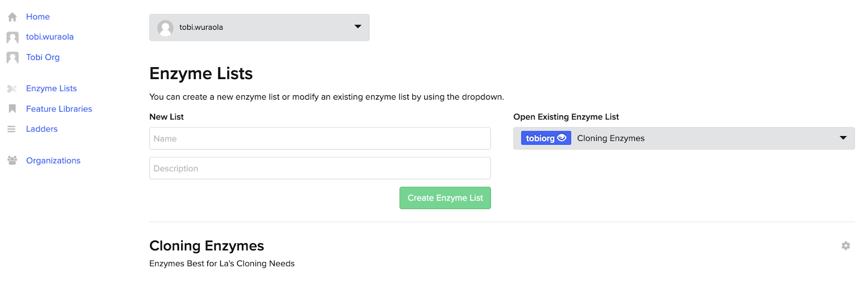Screen dimensions: 868x285
Task: Open the Cloning Enzymes settings gear
Action: point(845,246)
